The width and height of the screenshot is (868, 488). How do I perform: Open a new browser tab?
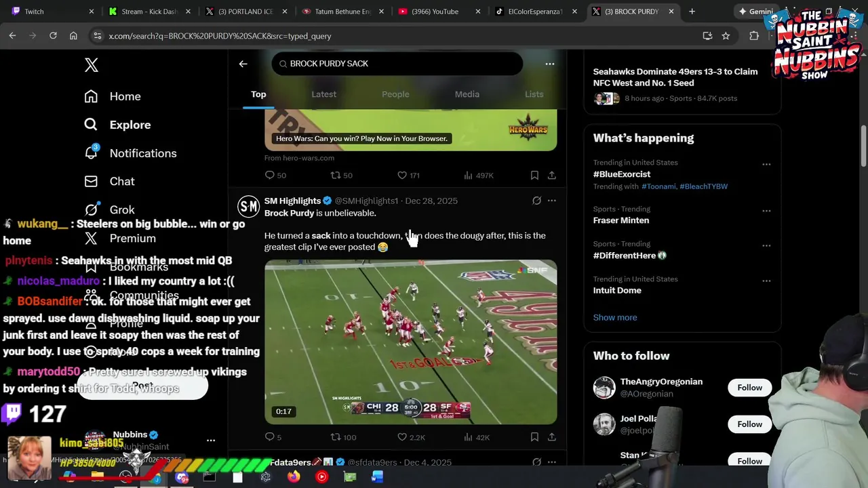pyautogui.click(x=692, y=12)
